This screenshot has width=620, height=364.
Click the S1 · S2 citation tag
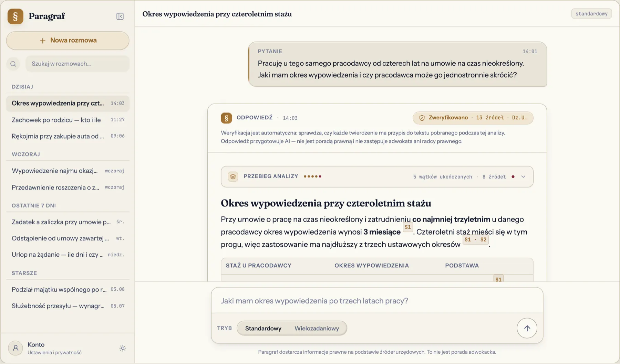[475, 240]
